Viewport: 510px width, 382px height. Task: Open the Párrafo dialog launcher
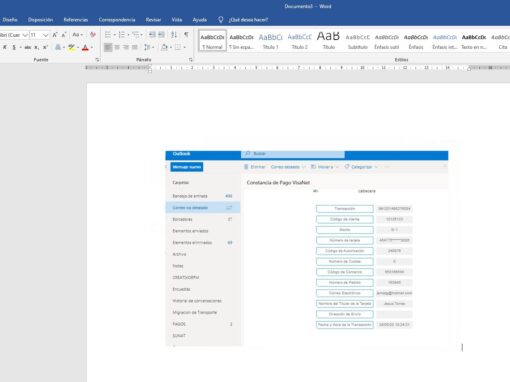coord(190,60)
